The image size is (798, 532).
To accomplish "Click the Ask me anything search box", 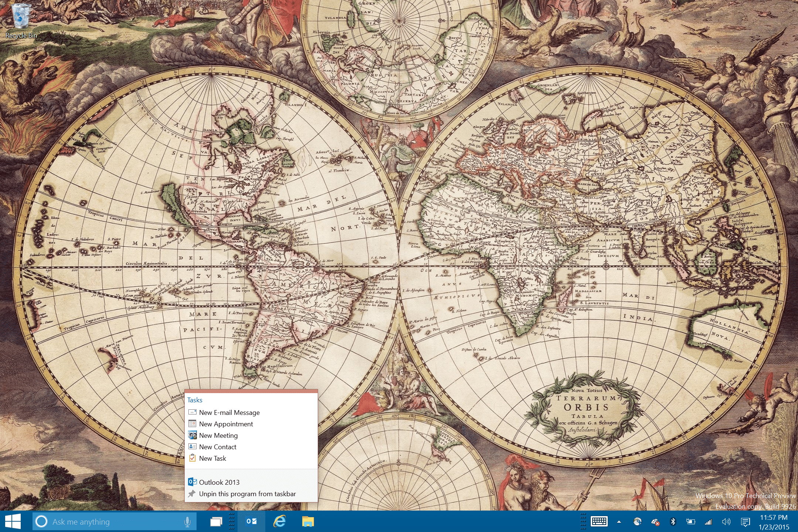I will [x=115, y=522].
